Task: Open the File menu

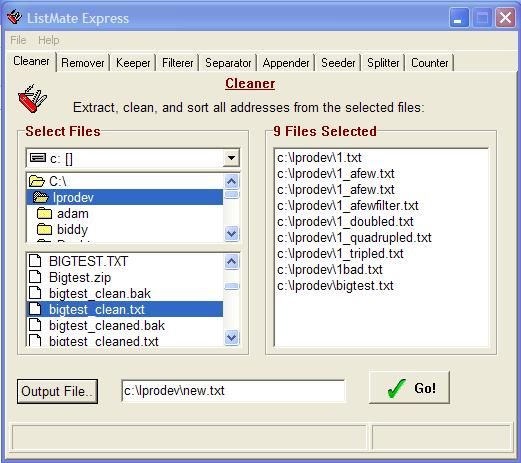Action: pyautogui.click(x=18, y=40)
